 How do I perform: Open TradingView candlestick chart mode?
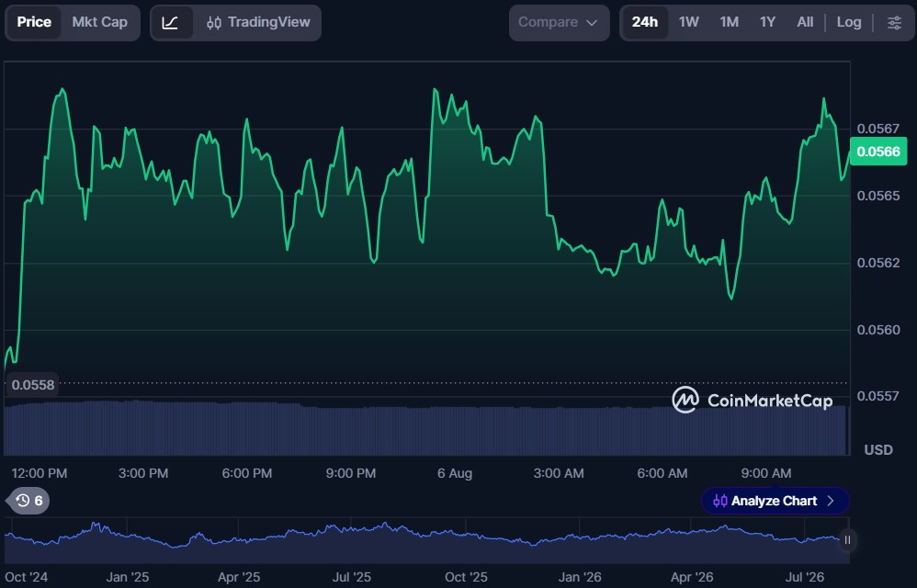tap(258, 23)
